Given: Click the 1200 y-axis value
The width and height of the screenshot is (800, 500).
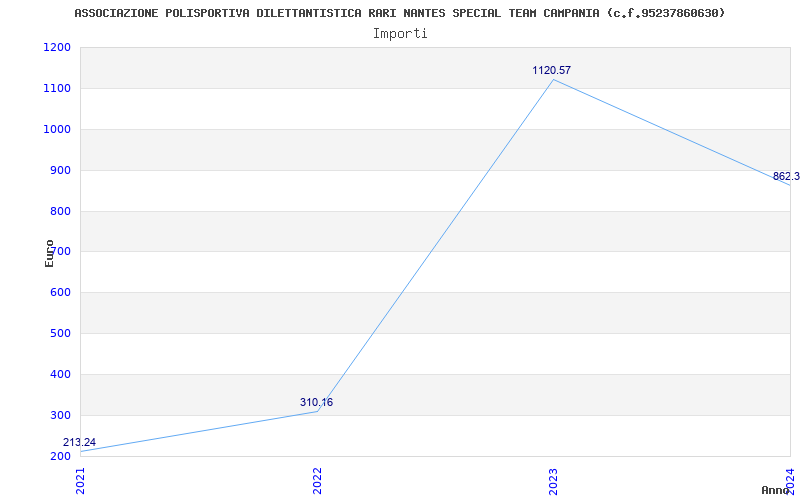Looking at the screenshot, I should click(57, 48).
